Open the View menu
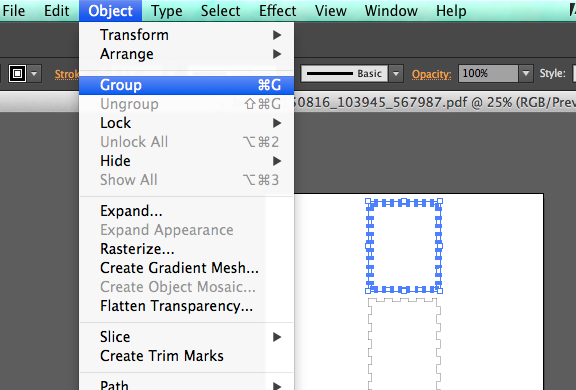Image resolution: width=576 pixels, height=390 pixels. pos(331,11)
